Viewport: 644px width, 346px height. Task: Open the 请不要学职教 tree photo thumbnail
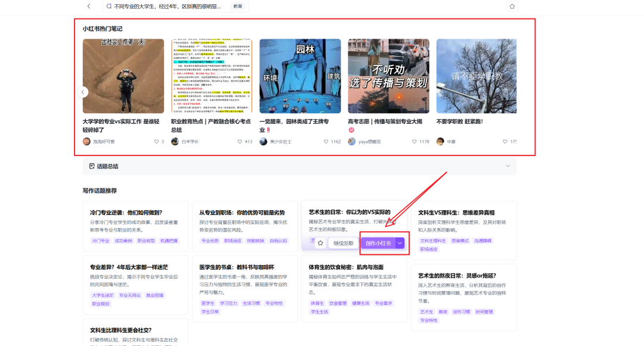476,76
